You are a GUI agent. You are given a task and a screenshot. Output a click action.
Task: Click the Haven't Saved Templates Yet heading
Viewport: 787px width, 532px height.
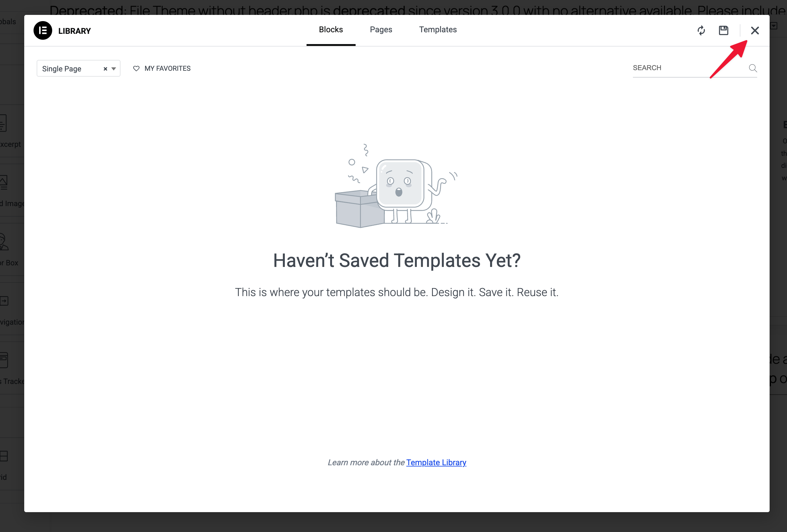pyautogui.click(x=397, y=261)
